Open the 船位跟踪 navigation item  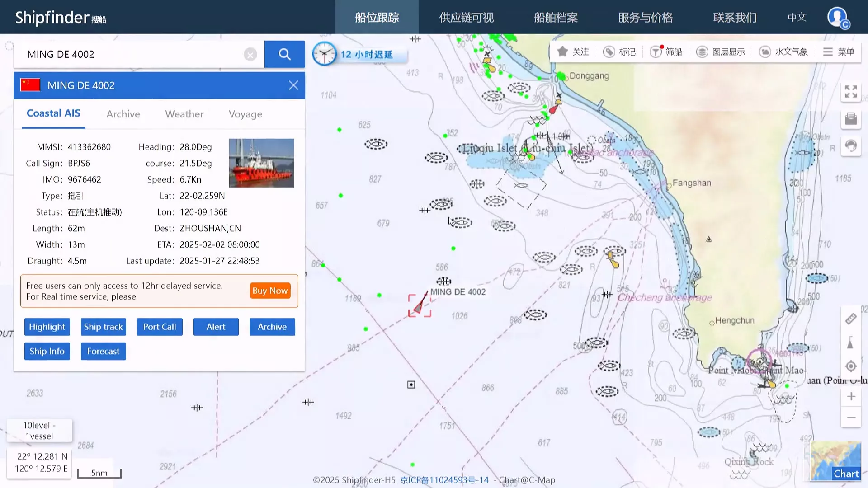click(377, 17)
